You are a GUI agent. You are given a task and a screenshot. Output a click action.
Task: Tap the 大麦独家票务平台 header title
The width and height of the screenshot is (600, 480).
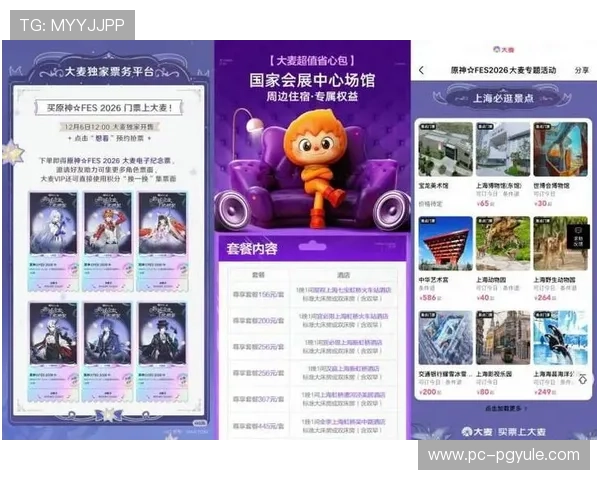(x=109, y=72)
